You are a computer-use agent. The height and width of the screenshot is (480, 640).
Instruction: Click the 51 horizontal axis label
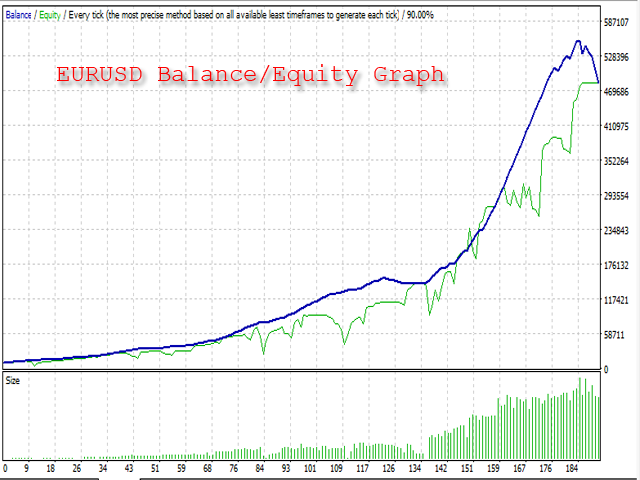pos(155,468)
